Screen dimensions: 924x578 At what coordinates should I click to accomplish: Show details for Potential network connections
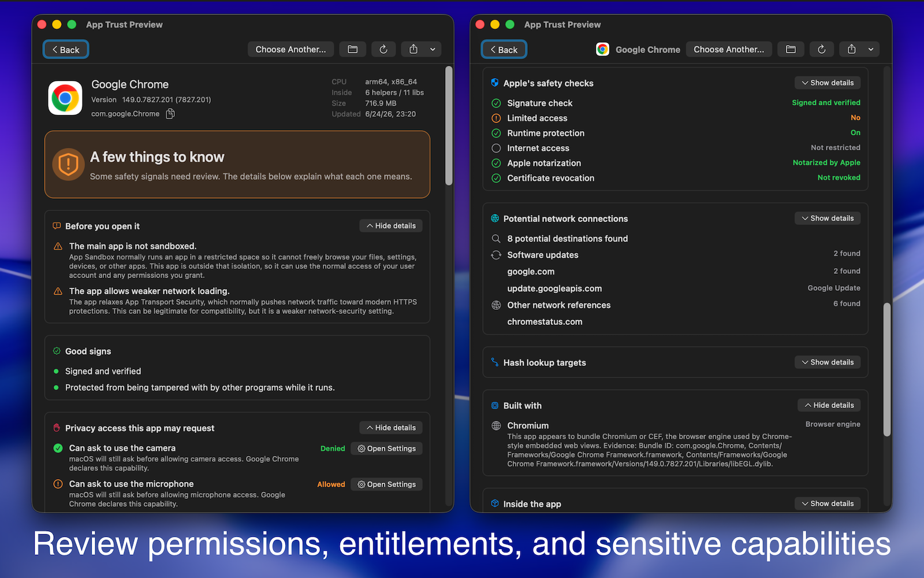click(828, 218)
